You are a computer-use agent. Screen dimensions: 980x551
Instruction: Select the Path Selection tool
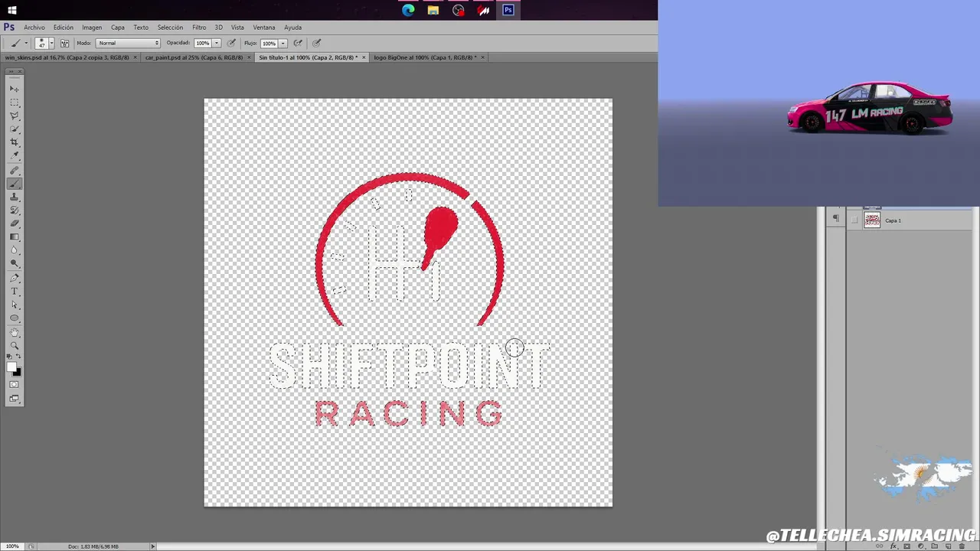pyautogui.click(x=15, y=305)
